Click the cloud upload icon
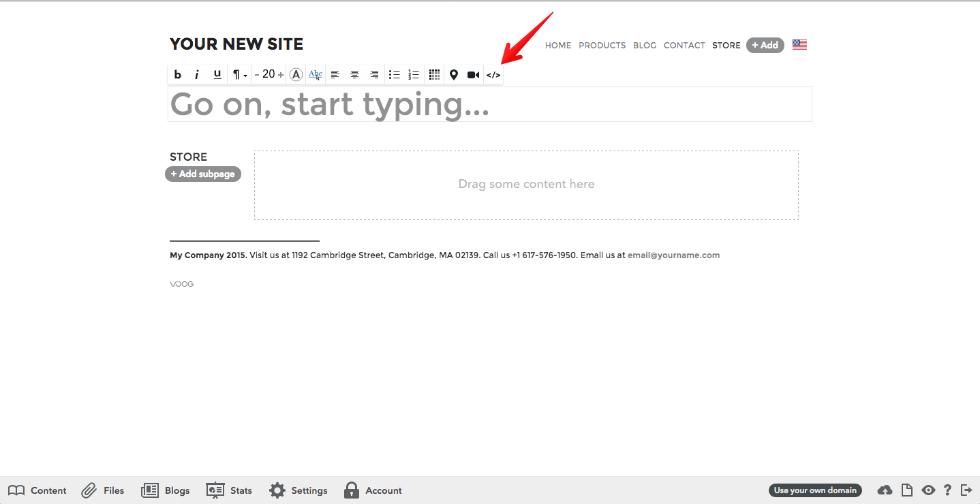The height and width of the screenshot is (504, 980). coord(885,490)
